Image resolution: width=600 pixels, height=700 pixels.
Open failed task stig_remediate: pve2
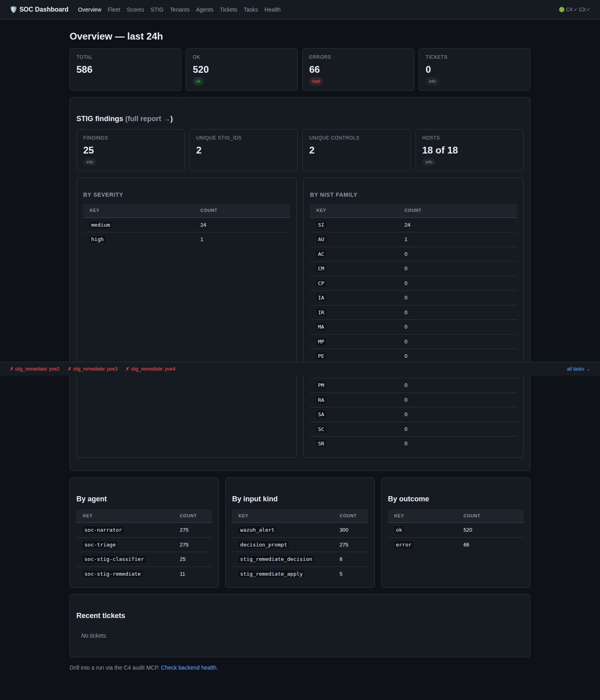pos(35,369)
